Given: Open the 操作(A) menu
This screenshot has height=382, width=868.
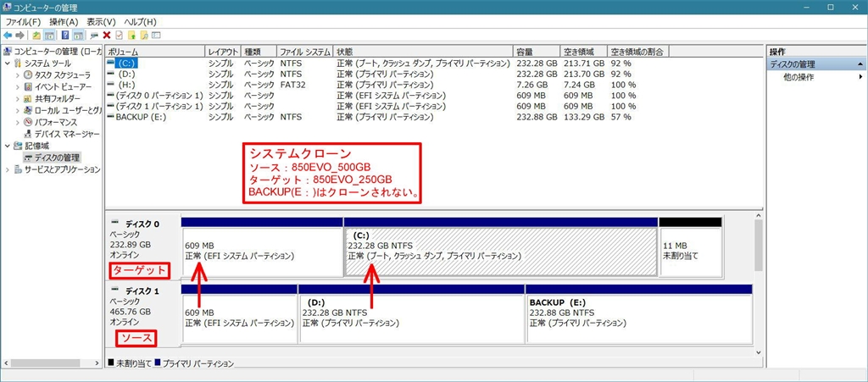Looking at the screenshot, I should [x=64, y=22].
